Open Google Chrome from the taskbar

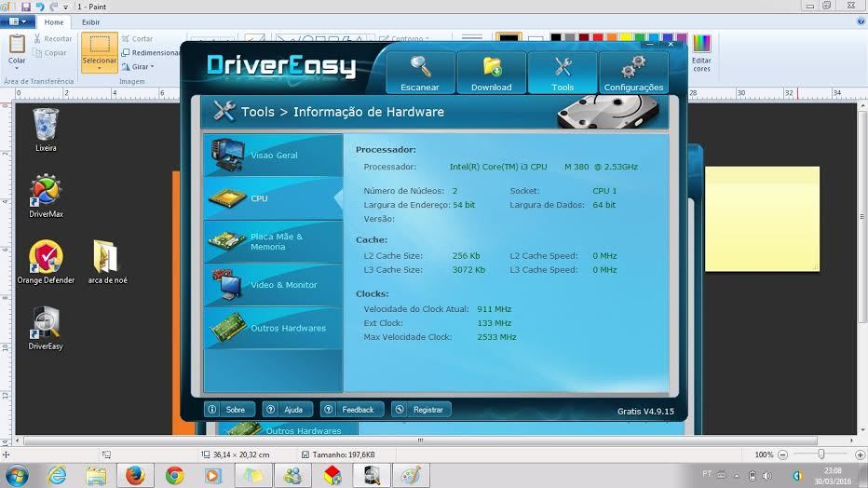174,475
